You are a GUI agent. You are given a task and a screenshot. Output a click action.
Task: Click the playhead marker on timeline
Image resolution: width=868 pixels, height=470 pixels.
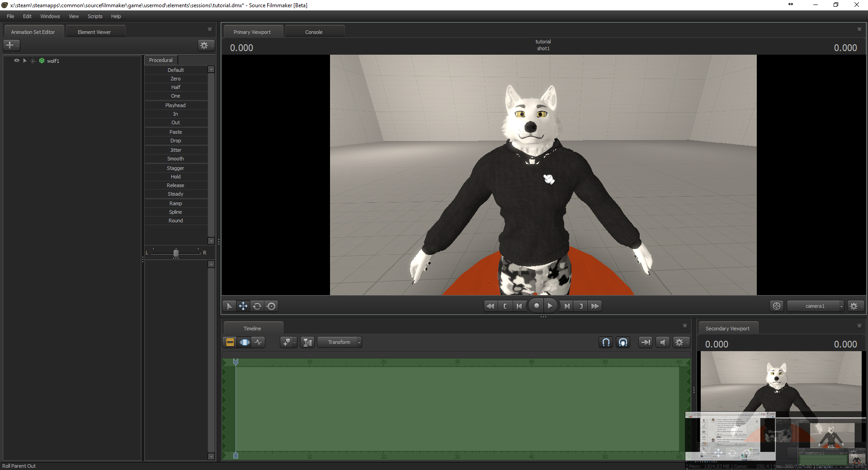[x=236, y=362]
